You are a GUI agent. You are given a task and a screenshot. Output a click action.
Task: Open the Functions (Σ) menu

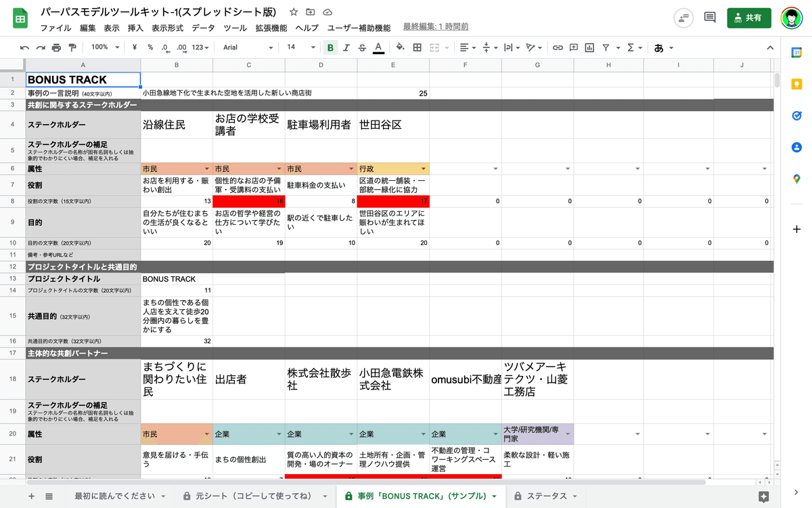(x=634, y=47)
